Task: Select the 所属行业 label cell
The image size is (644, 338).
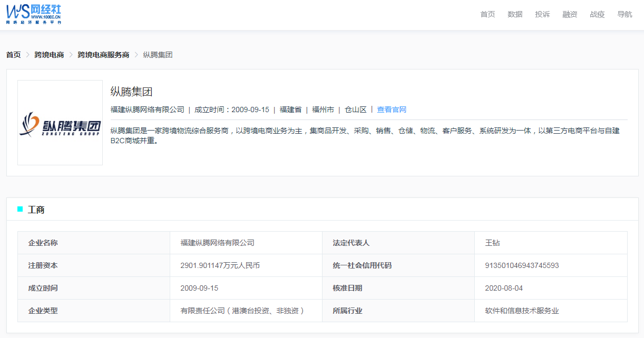Action: [398, 311]
